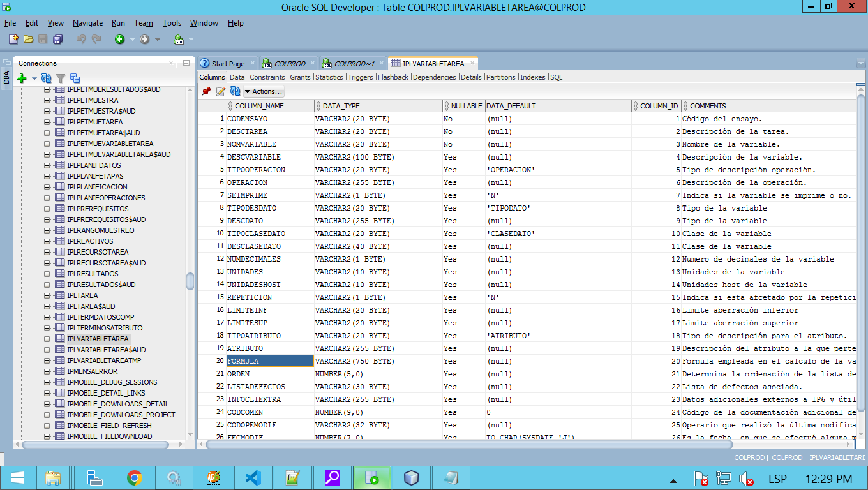
Task: Open File Explorer from the taskbar
Action: [53, 478]
